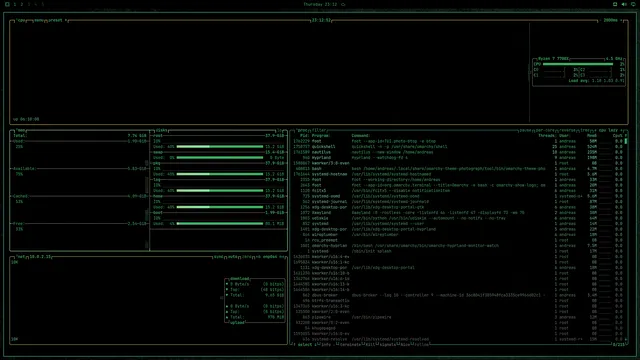Click nice in the proc footer
Image resolution: width=640 pixels, height=360 pixels.
click(404, 344)
